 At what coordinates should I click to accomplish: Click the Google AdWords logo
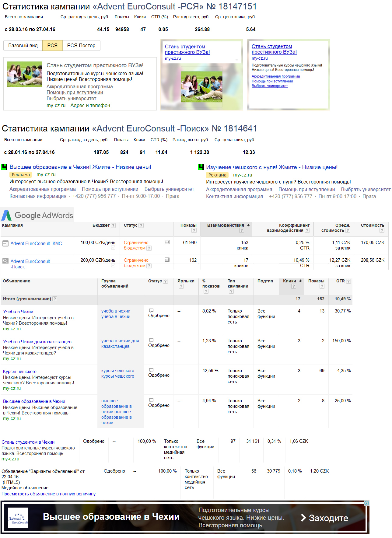pyautogui.click(x=37, y=215)
